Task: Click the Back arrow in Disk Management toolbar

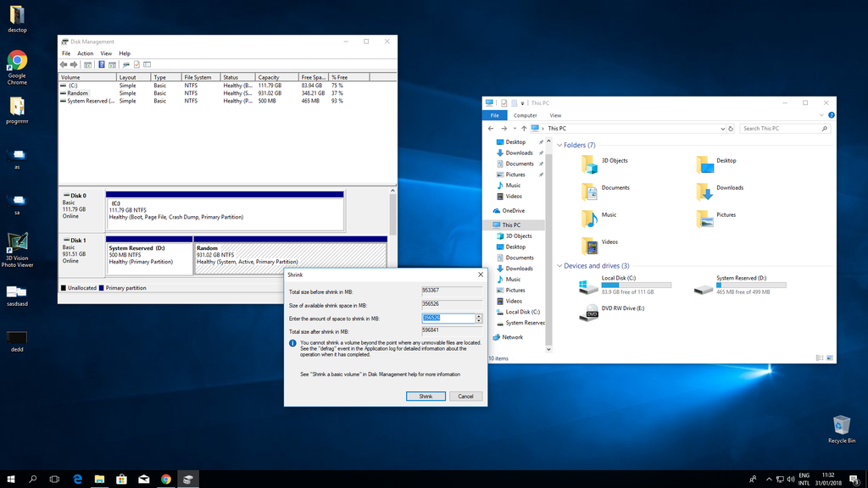Action: click(64, 64)
